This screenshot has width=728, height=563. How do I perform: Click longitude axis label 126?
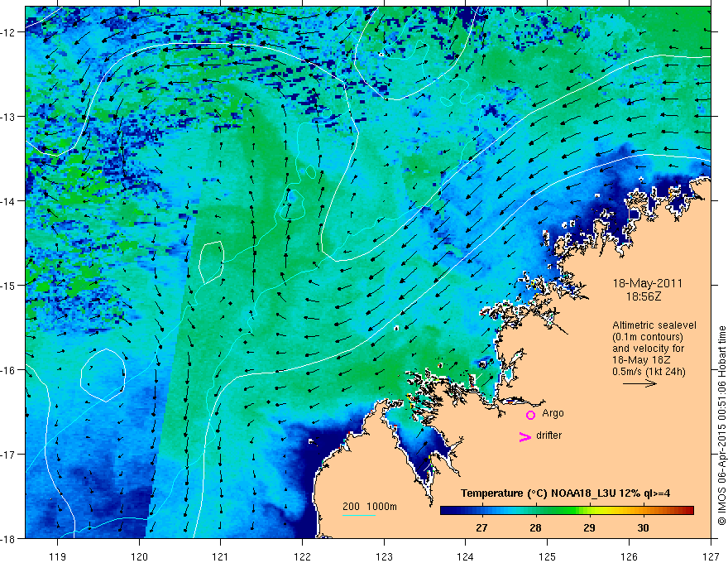click(629, 556)
